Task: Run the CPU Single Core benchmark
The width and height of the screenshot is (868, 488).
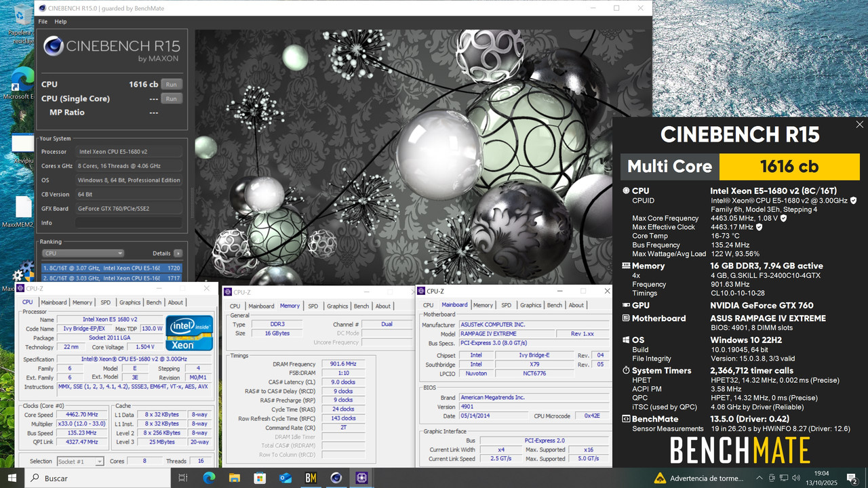Action: [x=172, y=99]
